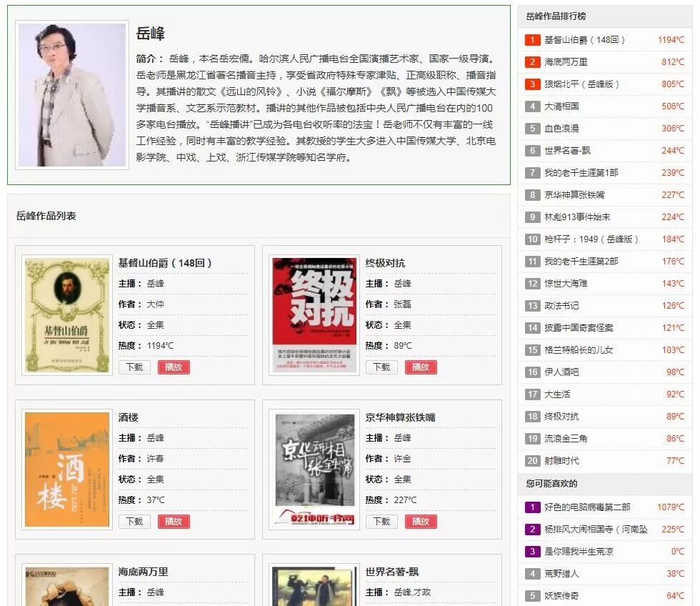
Task: Click 您可能喜欢的 section header
Action: click(551, 484)
